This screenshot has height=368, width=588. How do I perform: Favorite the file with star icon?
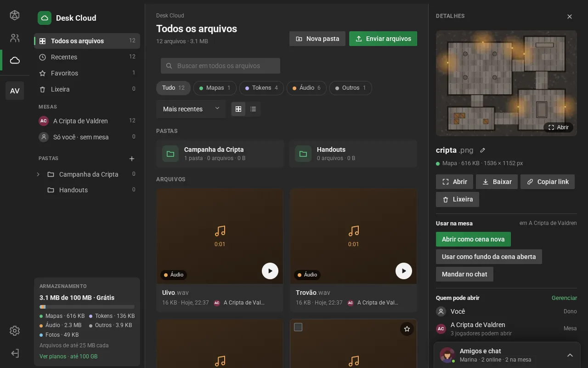(x=407, y=329)
